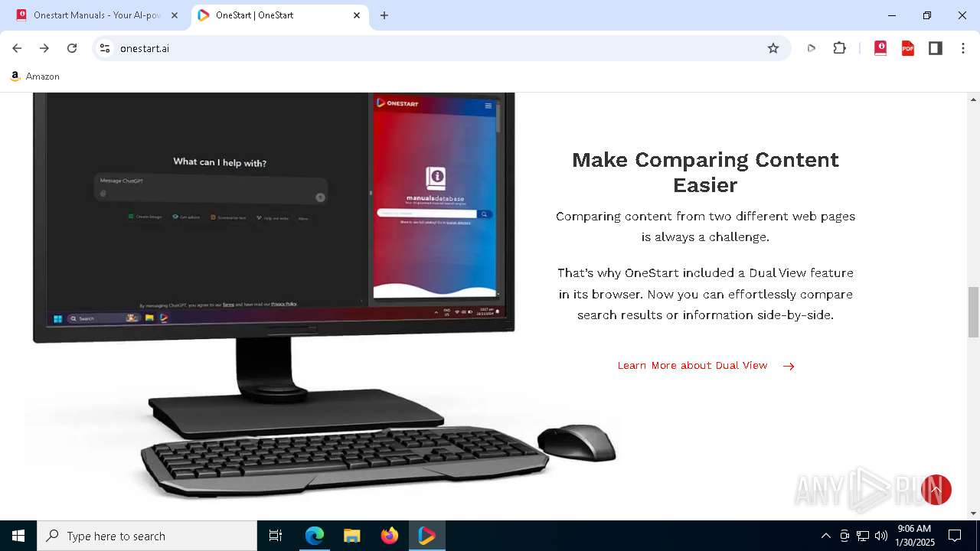Open the Amazon bookmark

(x=35, y=77)
